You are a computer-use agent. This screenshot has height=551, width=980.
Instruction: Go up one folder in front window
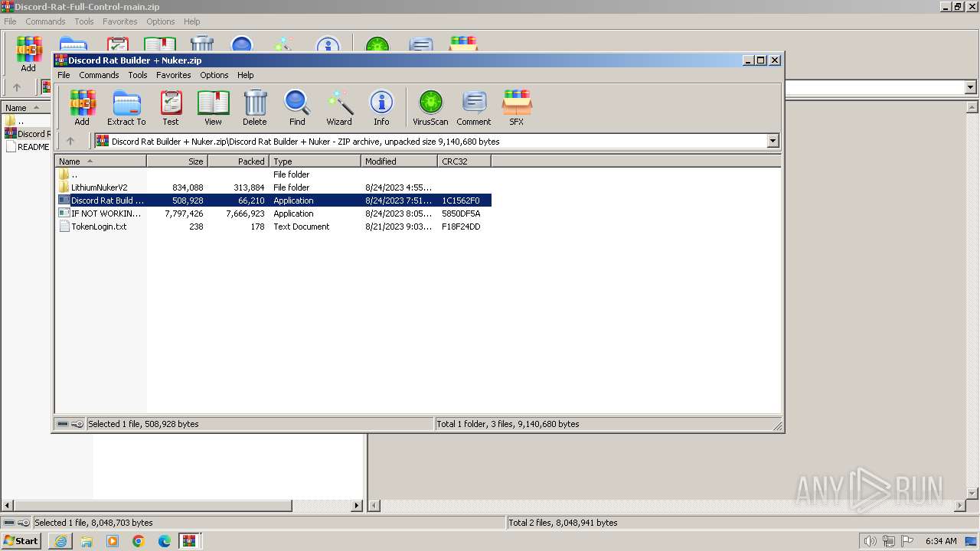[70, 141]
